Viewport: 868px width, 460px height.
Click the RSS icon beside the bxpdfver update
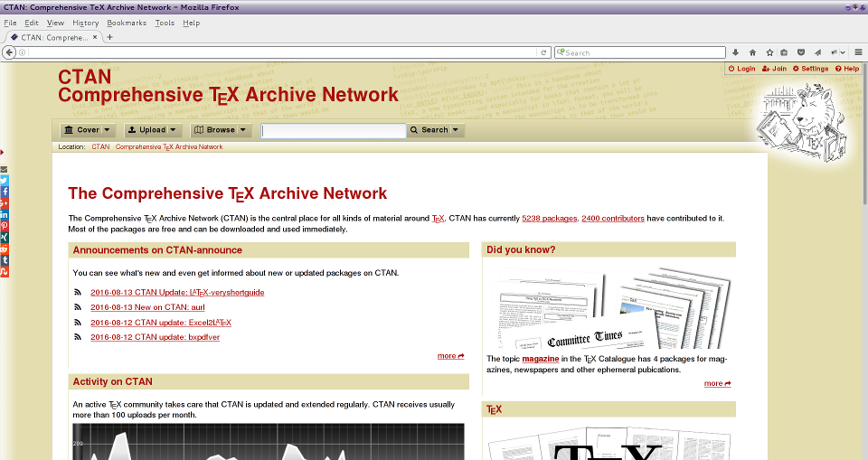[x=78, y=336]
